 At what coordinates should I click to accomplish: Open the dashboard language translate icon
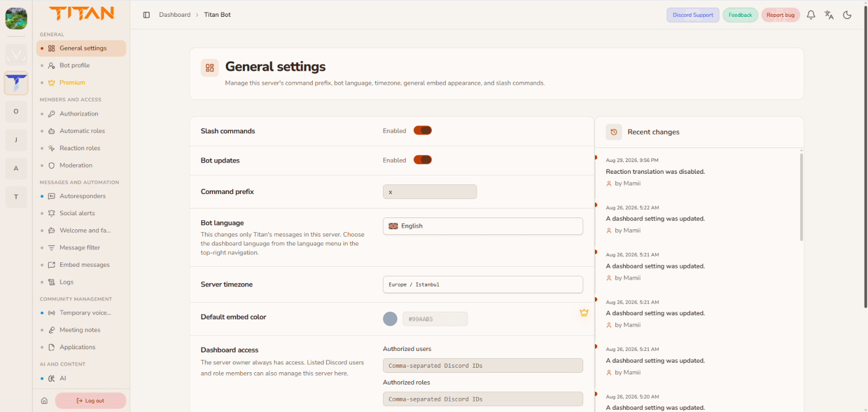pyautogui.click(x=829, y=15)
